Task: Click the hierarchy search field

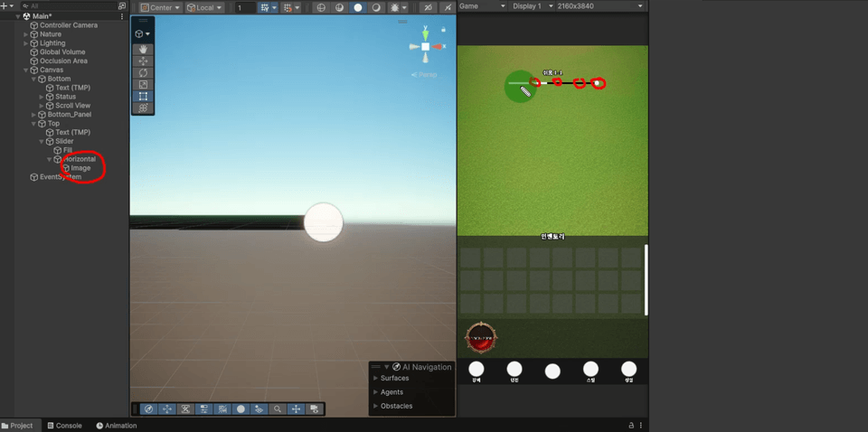Action: click(71, 6)
